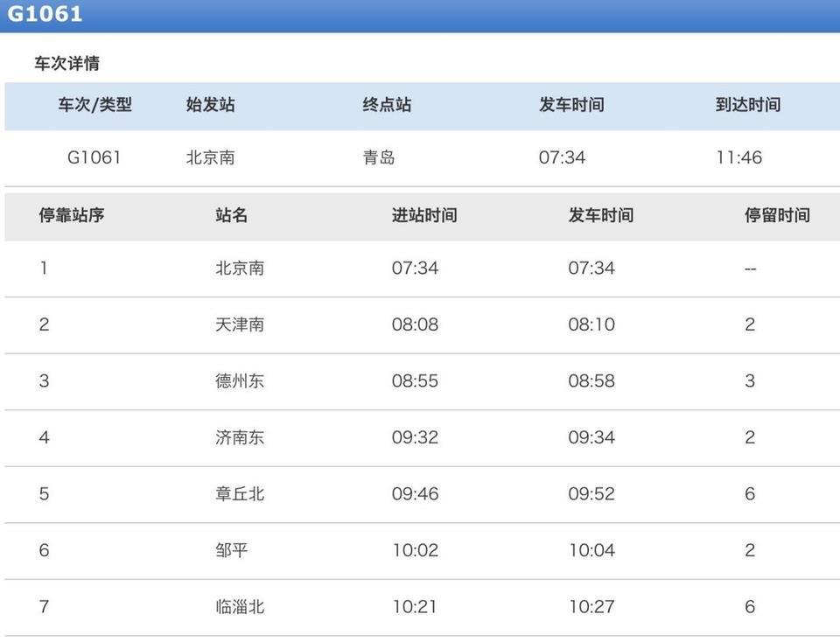The height and width of the screenshot is (642, 840).
Task: Click the G1061 title in the blue header
Action: [x=45, y=14]
